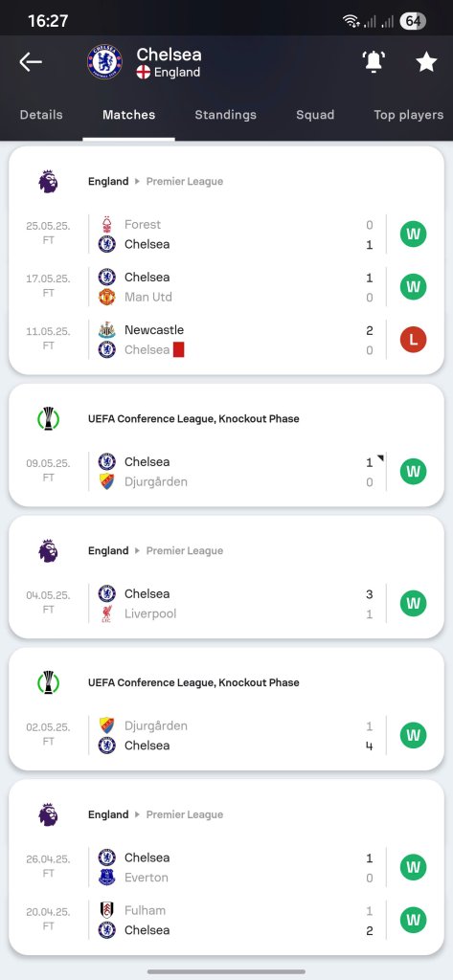
Task: Tap the Newcastle crest icon
Action: (x=107, y=330)
